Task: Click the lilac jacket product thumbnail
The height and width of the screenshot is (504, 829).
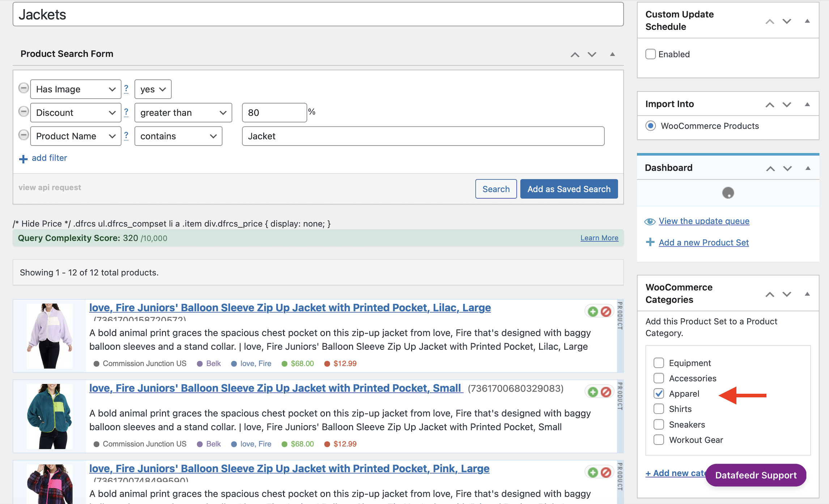Action: 50,336
